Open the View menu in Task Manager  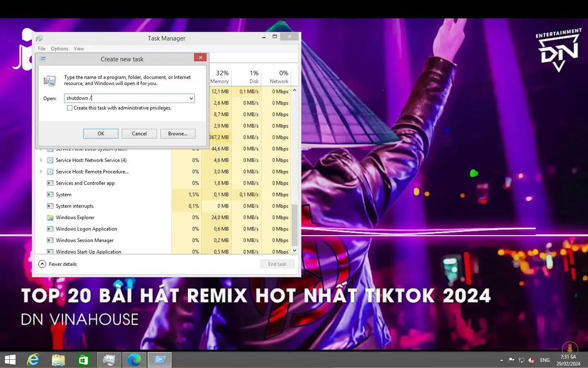[79, 49]
